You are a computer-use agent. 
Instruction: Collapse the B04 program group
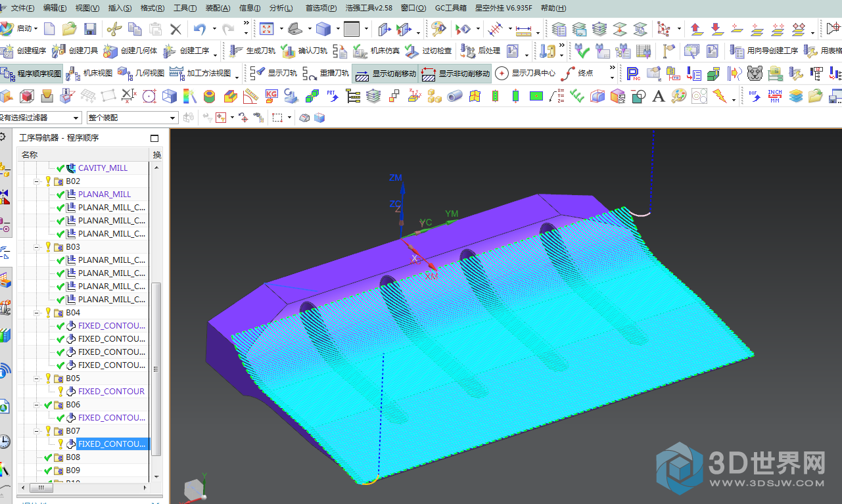(x=37, y=313)
